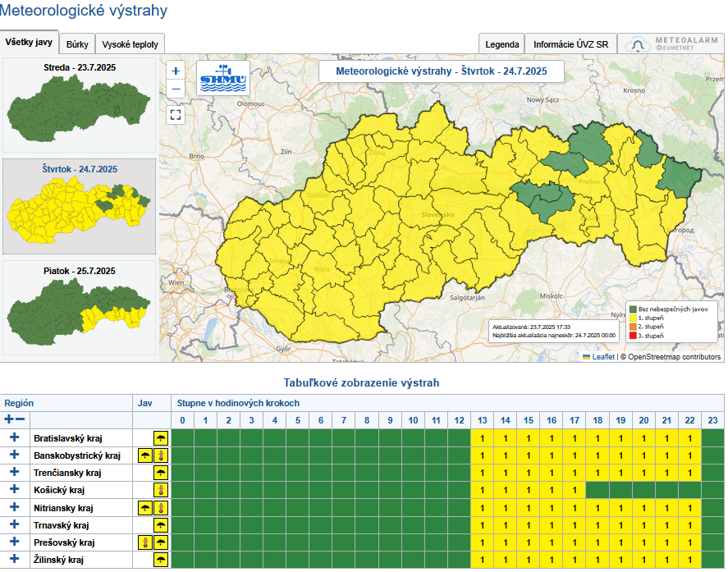Expand or collapse all regions in the table header

[14, 419]
